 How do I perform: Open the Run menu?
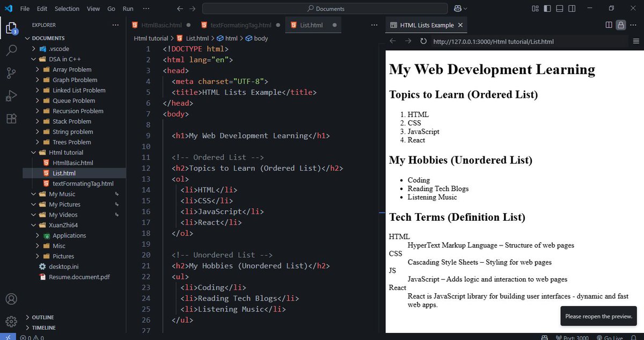point(128,9)
